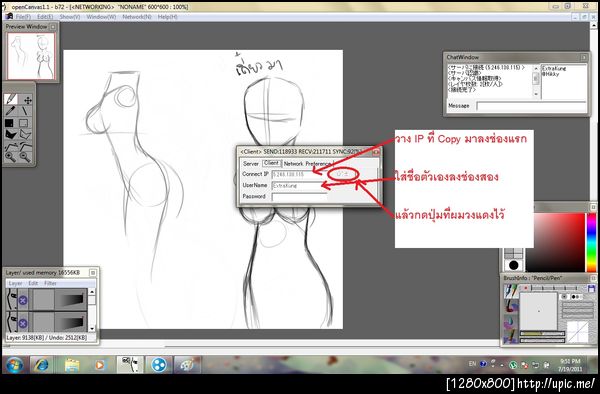600x394 pixels.
Task: Select the filled polygon tool
Action: click(x=10, y=134)
